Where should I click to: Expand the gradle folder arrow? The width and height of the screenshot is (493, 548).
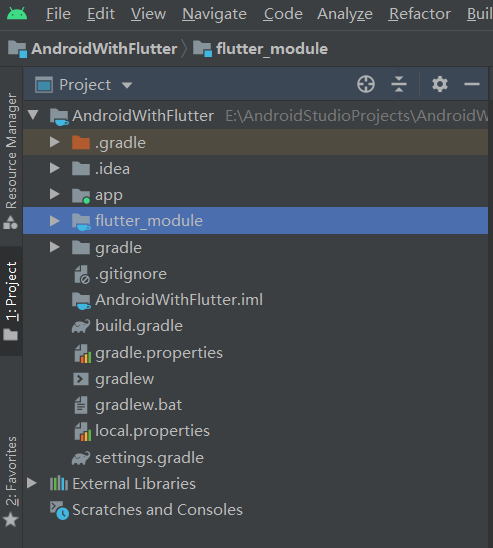(55, 247)
